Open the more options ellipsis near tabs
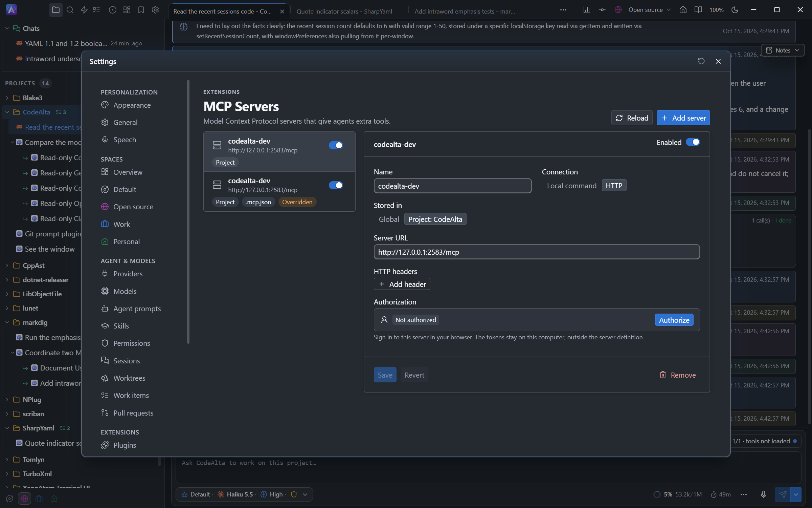 [563, 10]
